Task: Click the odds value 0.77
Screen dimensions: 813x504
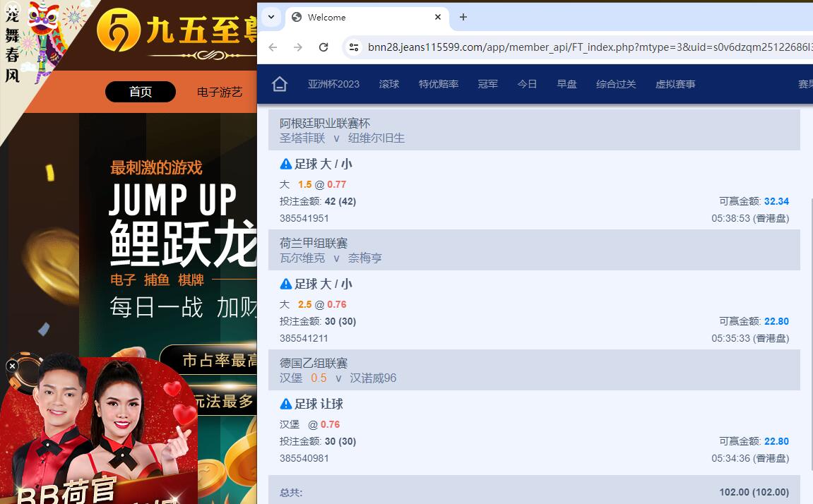Action: coord(336,184)
